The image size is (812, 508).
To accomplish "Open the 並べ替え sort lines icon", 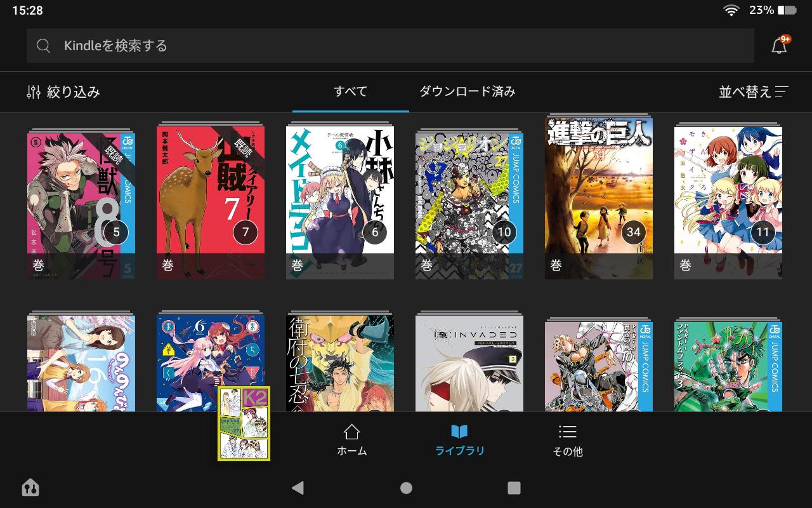I will pyautogui.click(x=782, y=92).
